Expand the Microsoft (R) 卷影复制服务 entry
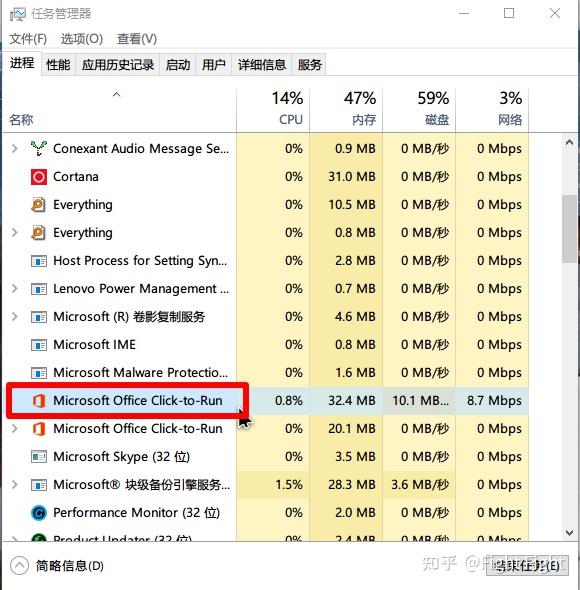 click(x=15, y=317)
